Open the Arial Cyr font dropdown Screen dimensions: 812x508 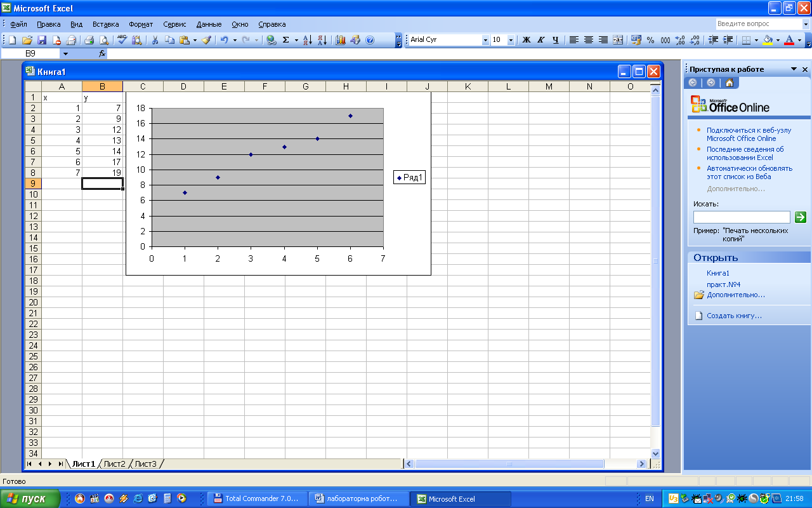pyautogui.click(x=486, y=40)
